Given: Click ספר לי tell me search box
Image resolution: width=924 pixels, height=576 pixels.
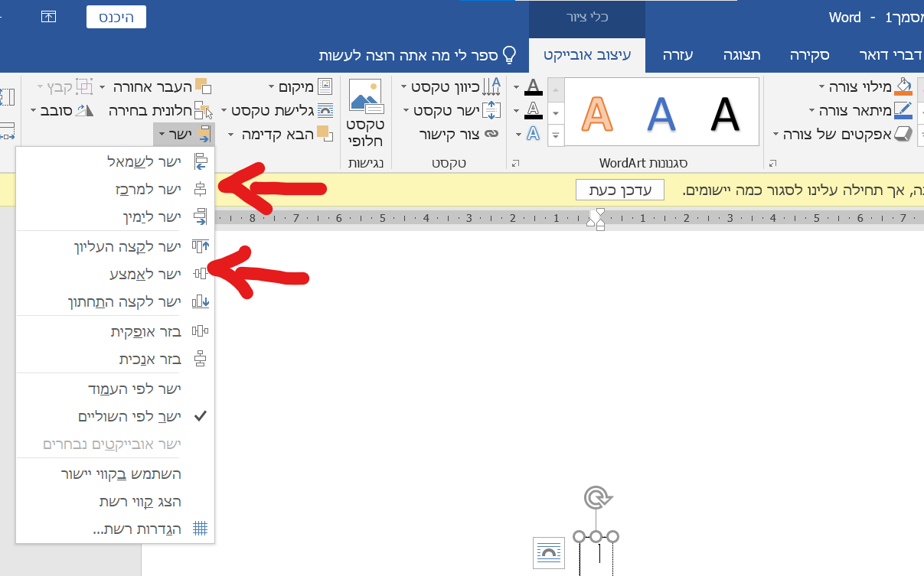Looking at the screenshot, I should click(x=418, y=56).
